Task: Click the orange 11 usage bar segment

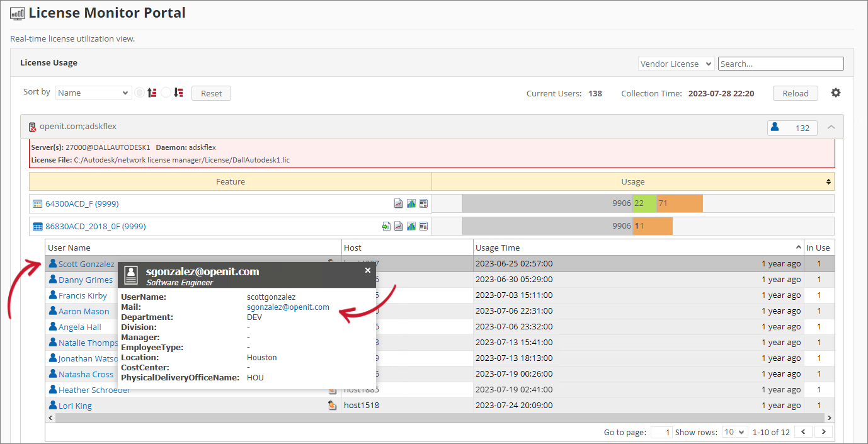Action: click(653, 226)
